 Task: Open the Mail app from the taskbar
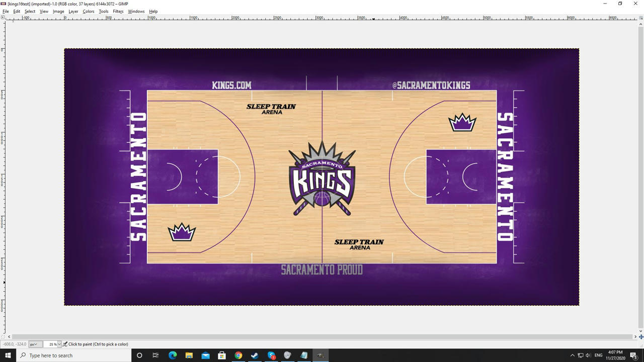205,355
